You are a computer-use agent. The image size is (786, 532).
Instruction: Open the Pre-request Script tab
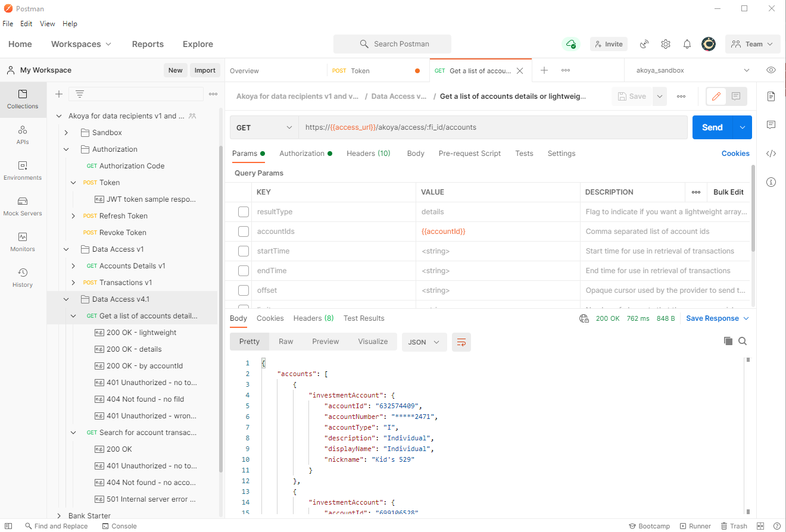click(470, 154)
